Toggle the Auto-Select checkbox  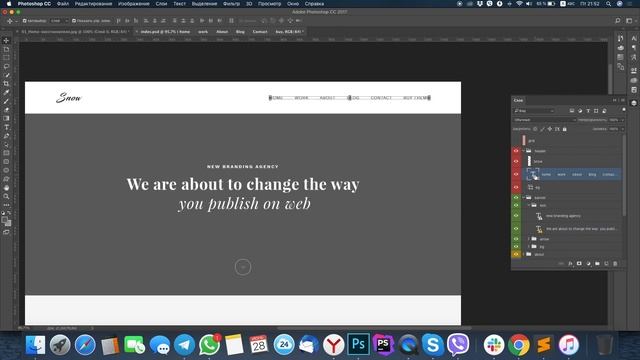tap(24, 20)
